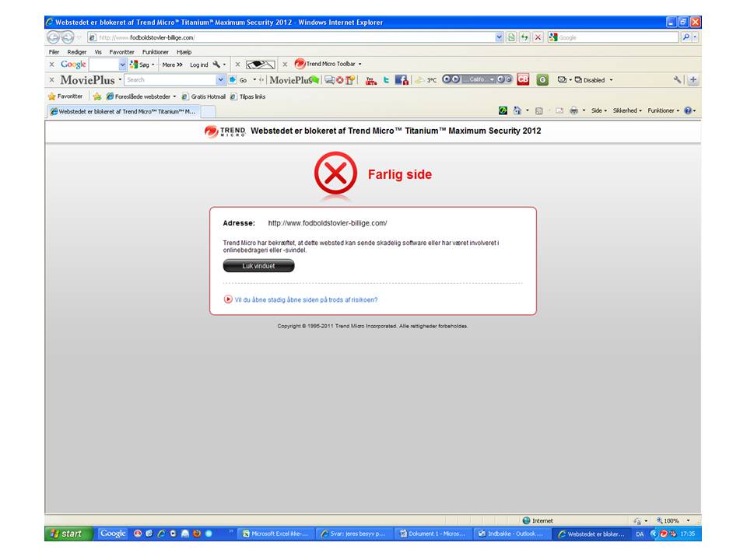Click the compatibility view icon beside address bar
747x560 pixels.
click(x=511, y=37)
